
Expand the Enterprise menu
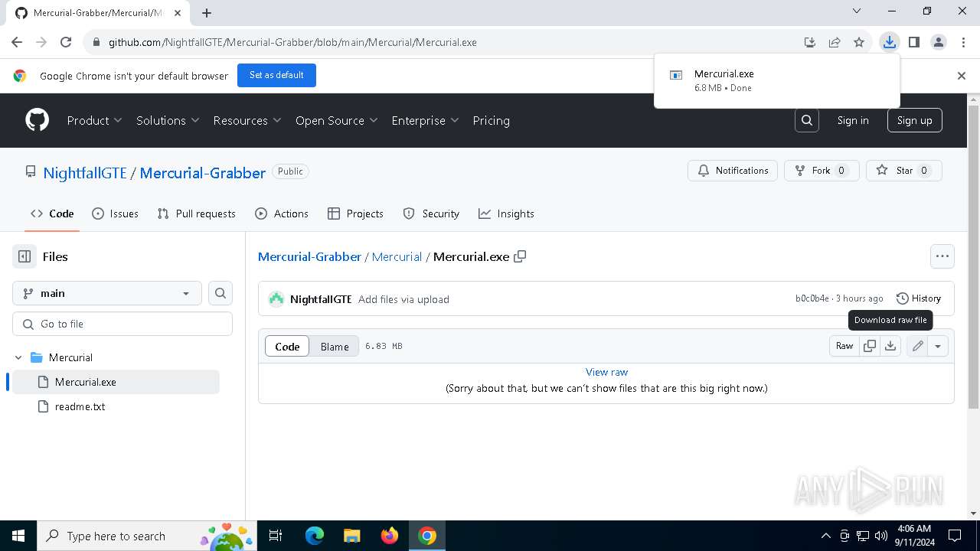click(425, 120)
